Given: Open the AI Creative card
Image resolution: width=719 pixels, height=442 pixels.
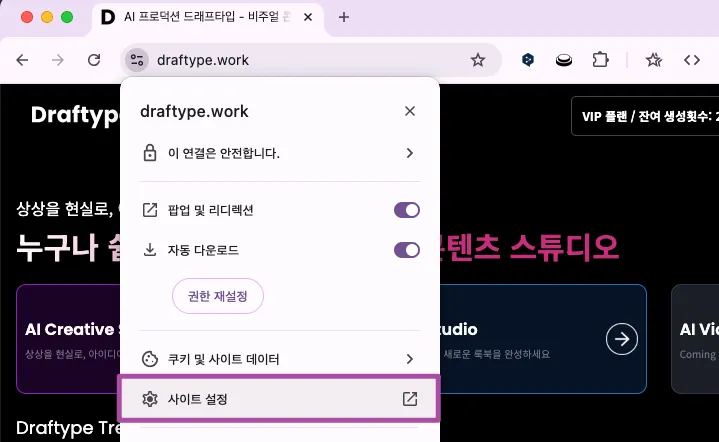Looking at the screenshot, I should coord(69,339).
